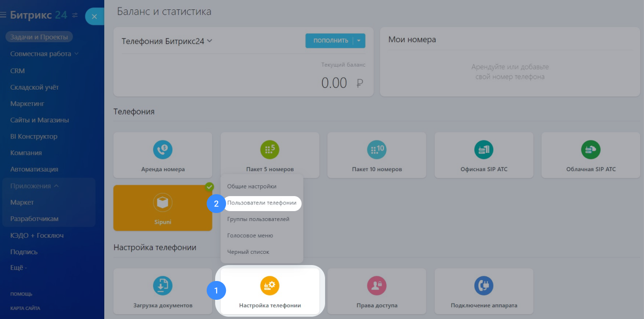644x319 pixels.
Task: Go to CRM in the sidebar
Action: point(17,71)
